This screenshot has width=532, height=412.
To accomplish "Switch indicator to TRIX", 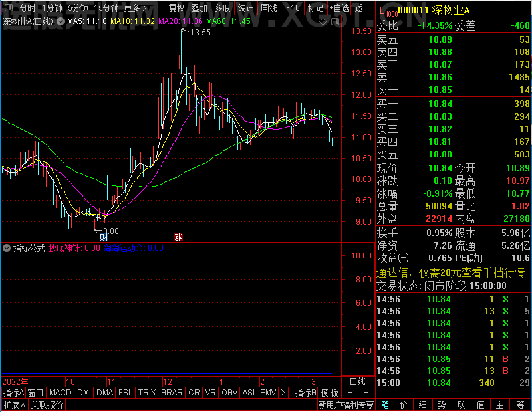I will pos(147,393).
